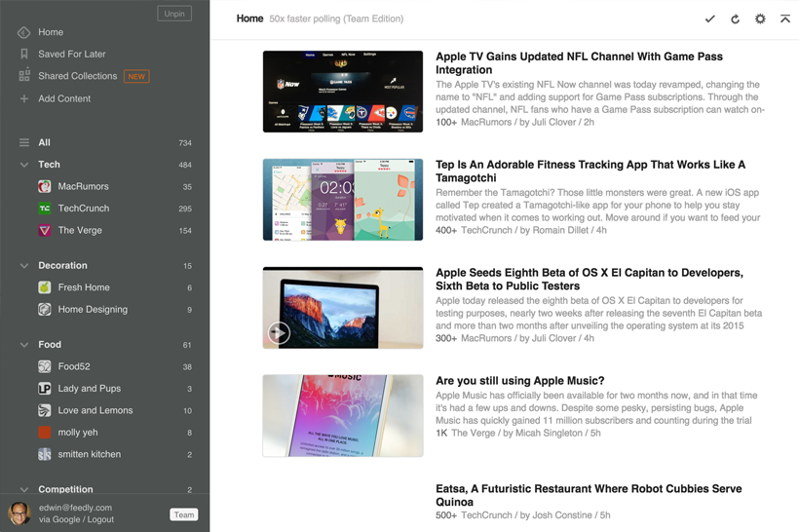Viewport: 799px width, 532px height.
Task: Open the OS X El Capitan beta article title
Action: (590, 280)
